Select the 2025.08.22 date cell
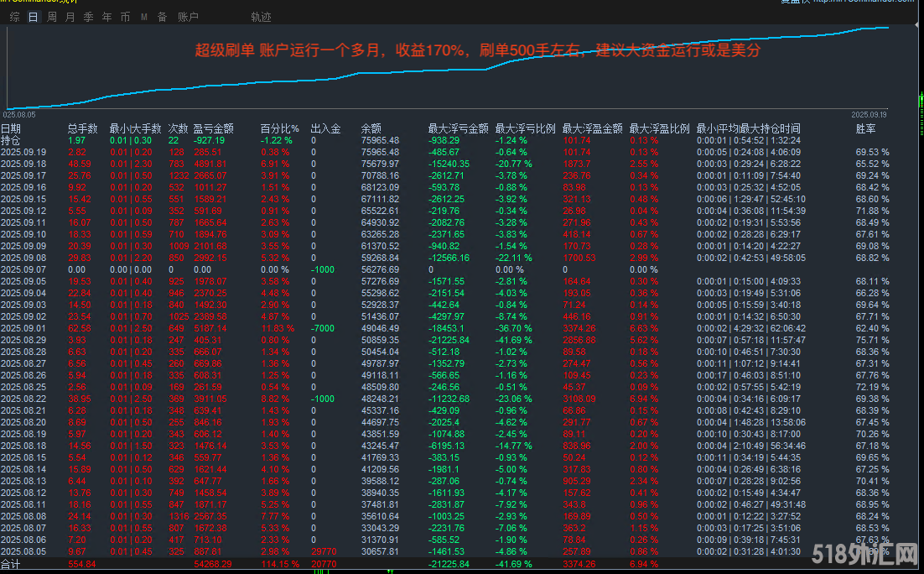 coord(23,399)
